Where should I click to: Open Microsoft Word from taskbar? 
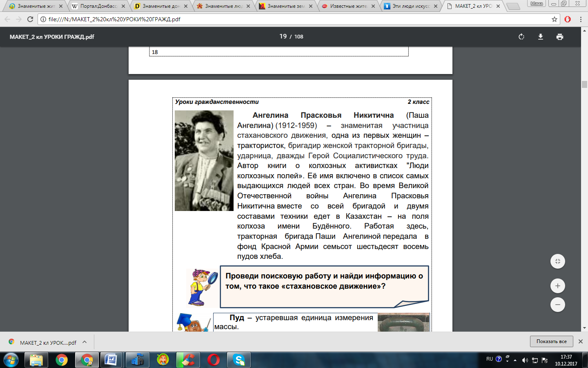(x=112, y=360)
